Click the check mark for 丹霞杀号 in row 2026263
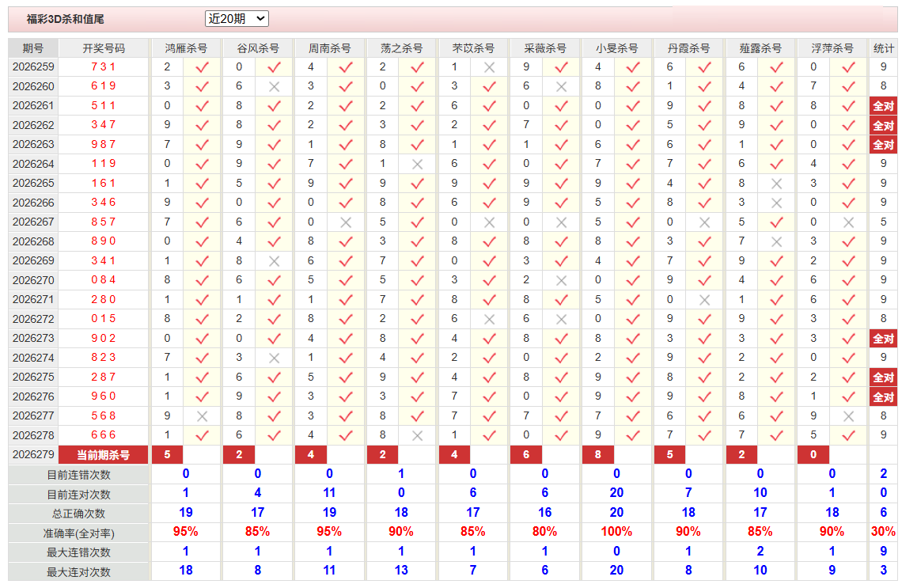Image resolution: width=902 pixels, height=588 pixels. click(705, 145)
